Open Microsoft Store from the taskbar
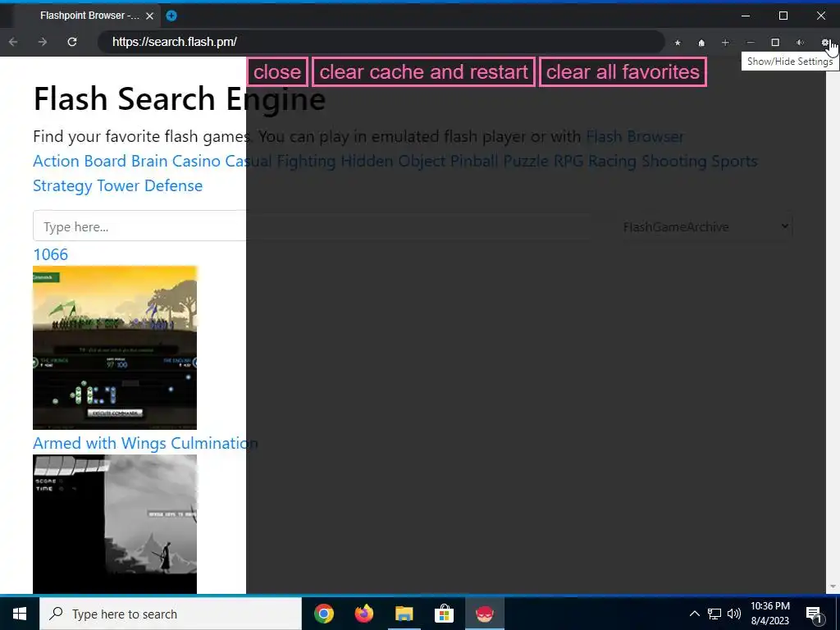This screenshot has width=840, height=630. click(444, 614)
